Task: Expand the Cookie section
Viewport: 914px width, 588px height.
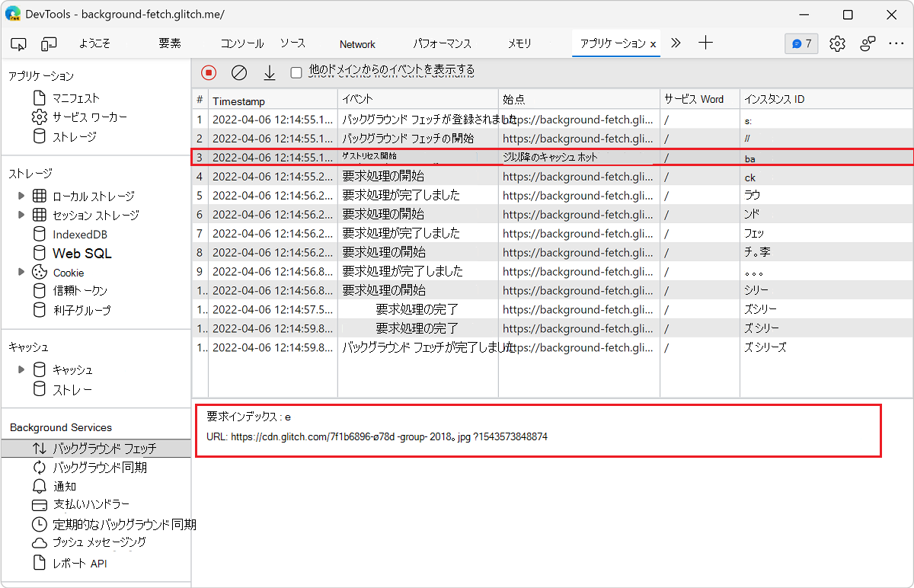Action: [x=21, y=272]
